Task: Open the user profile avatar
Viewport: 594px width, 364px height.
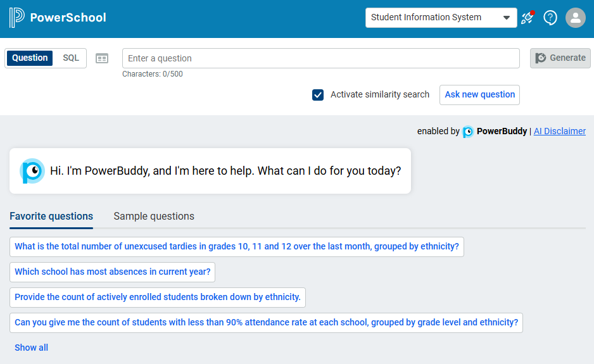Action: pyautogui.click(x=575, y=18)
